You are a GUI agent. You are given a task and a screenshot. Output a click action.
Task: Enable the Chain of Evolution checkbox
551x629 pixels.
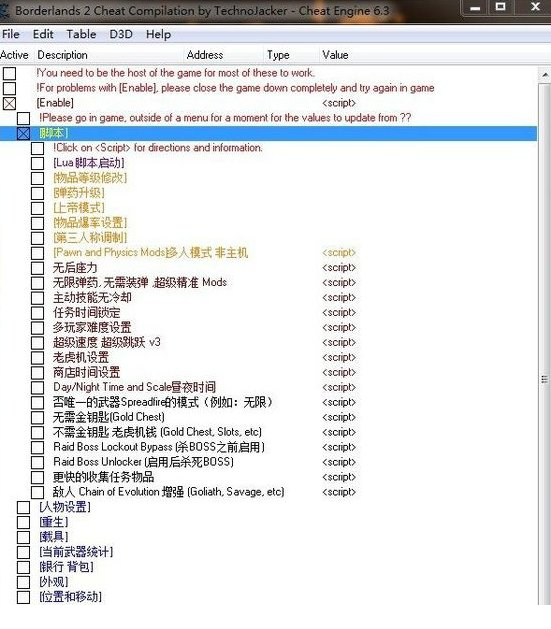37,493
